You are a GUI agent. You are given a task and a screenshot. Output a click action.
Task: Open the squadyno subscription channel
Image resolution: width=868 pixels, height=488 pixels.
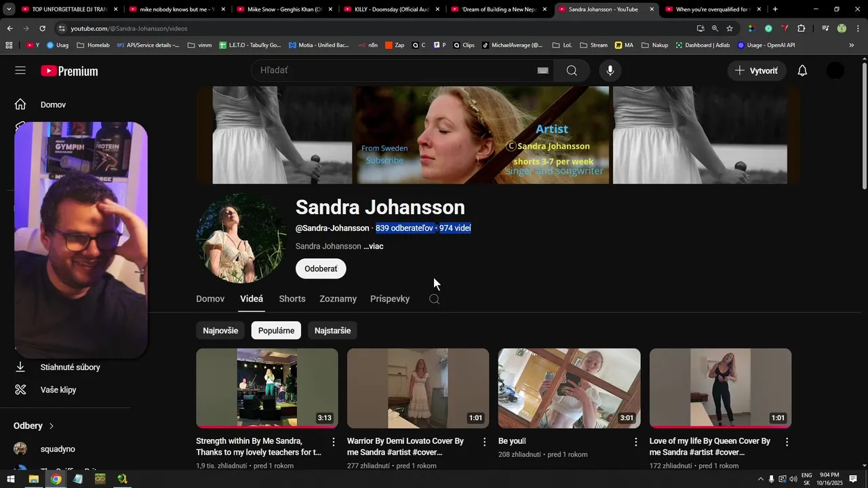pos(58,449)
